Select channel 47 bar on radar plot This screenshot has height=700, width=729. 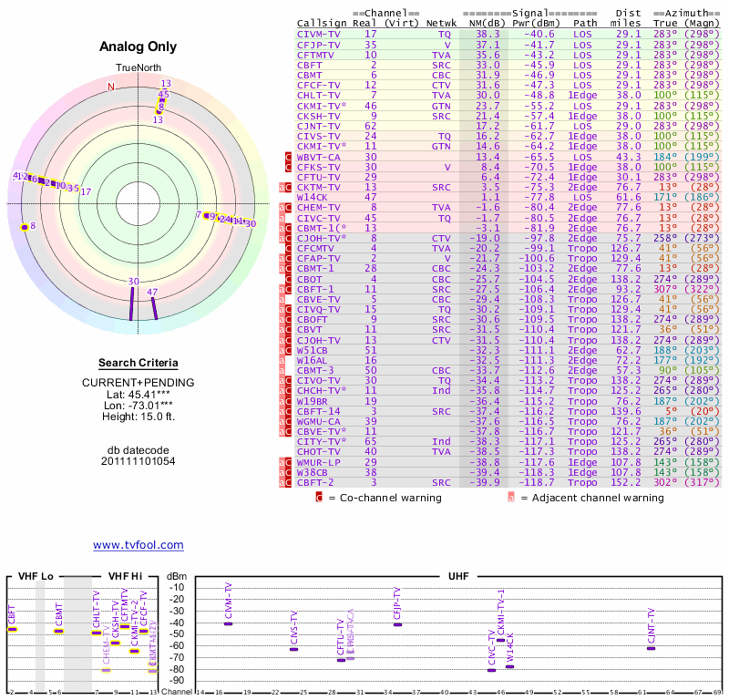[154, 308]
